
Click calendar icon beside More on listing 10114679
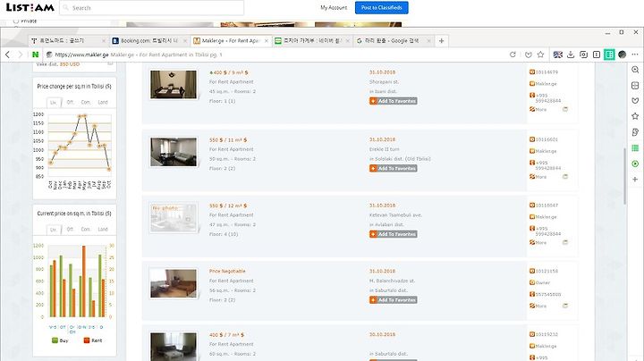click(x=565, y=110)
